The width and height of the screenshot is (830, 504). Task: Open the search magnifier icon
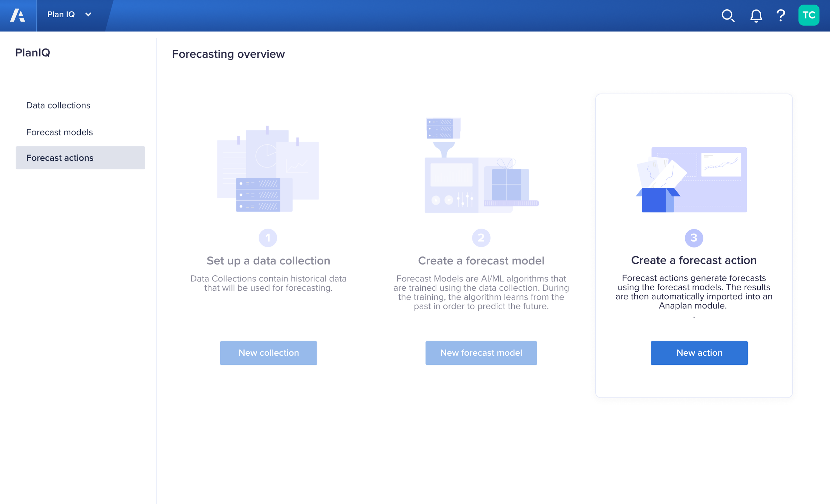coord(728,16)
